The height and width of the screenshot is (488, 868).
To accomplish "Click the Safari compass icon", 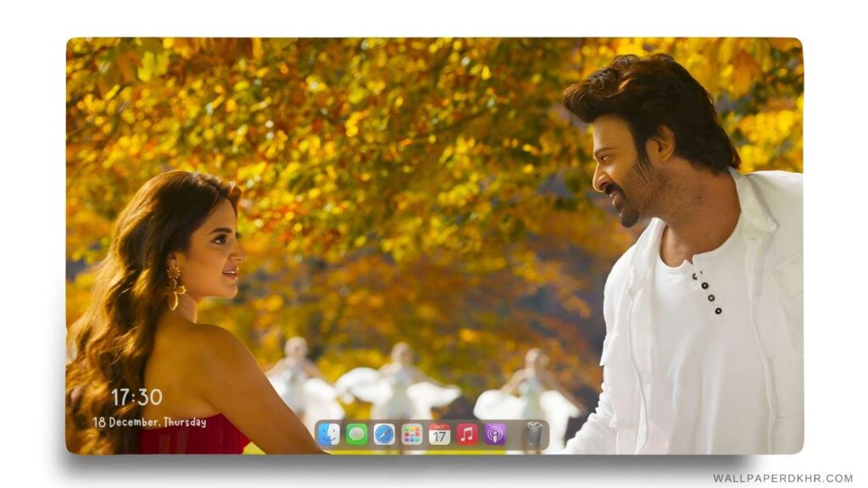I will 384,432.
